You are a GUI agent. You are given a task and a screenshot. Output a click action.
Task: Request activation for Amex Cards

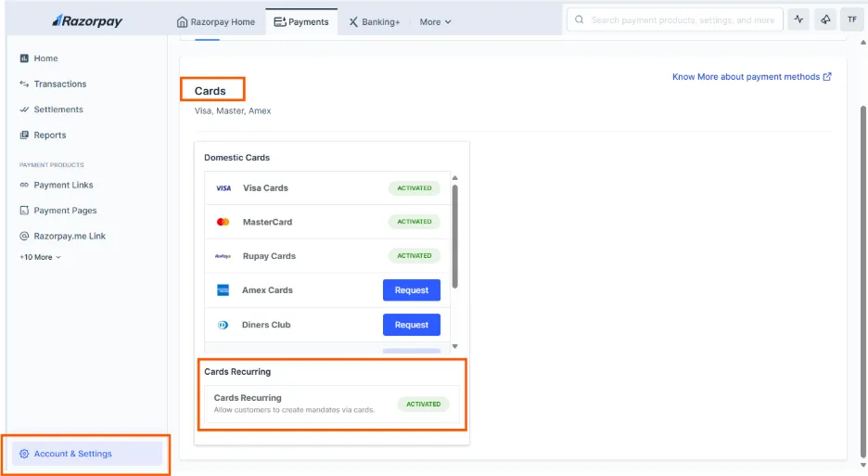click(412, 289)
